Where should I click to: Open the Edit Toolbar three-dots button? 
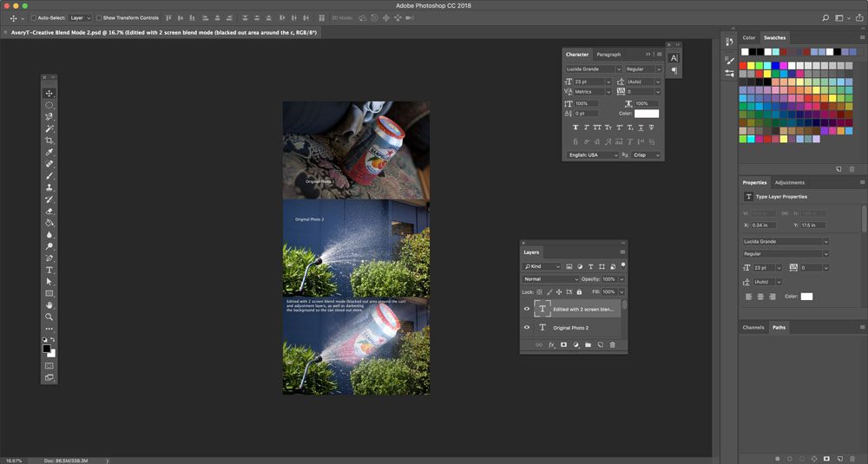click(49, 329)
